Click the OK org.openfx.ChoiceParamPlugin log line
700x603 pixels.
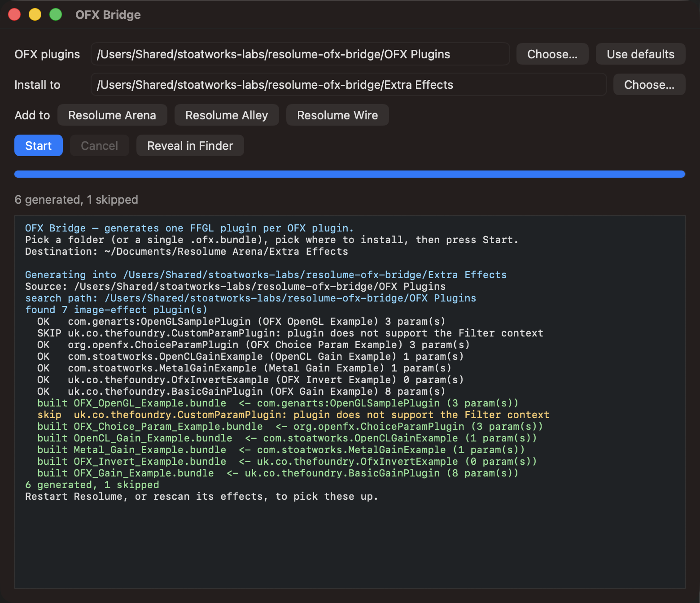click(253, 345)
